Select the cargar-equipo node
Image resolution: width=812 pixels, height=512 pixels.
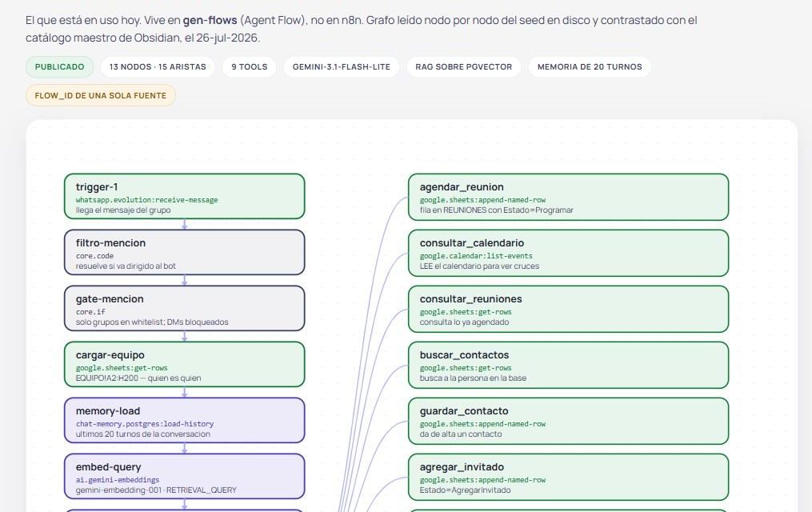(184, 364)
